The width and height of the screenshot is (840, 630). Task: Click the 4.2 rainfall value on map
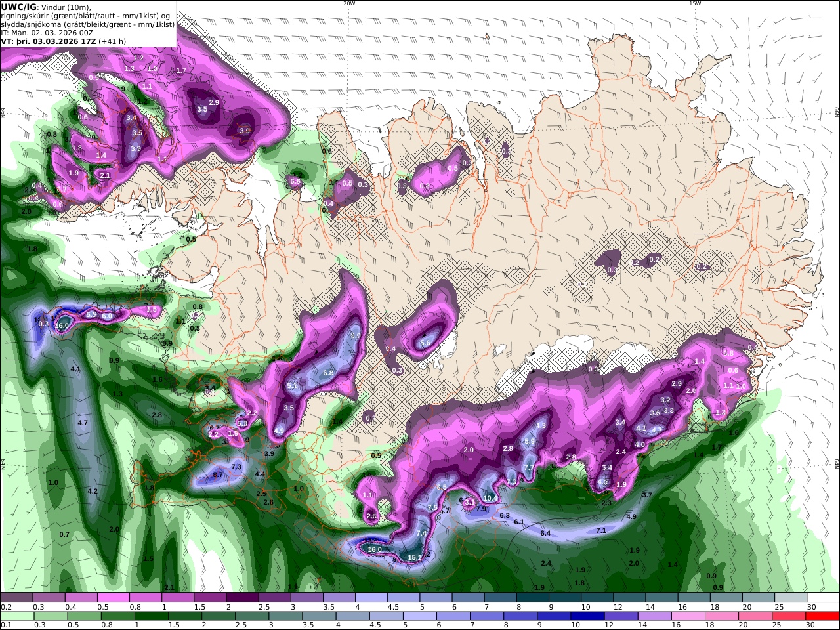(93, 491)
